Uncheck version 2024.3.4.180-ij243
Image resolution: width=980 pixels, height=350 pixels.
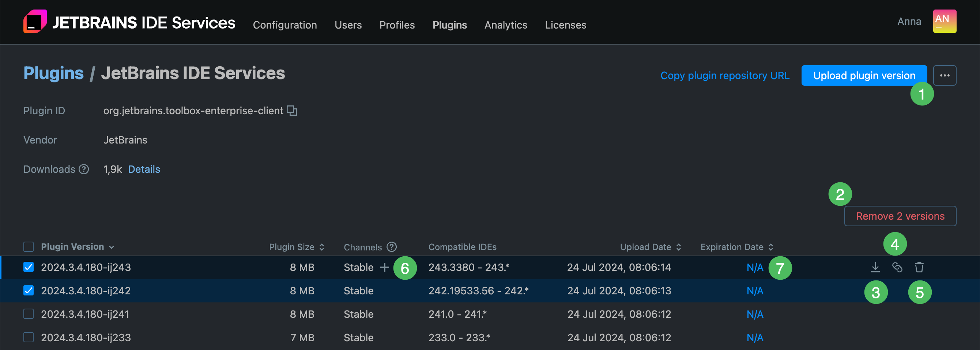coord(29,267)
